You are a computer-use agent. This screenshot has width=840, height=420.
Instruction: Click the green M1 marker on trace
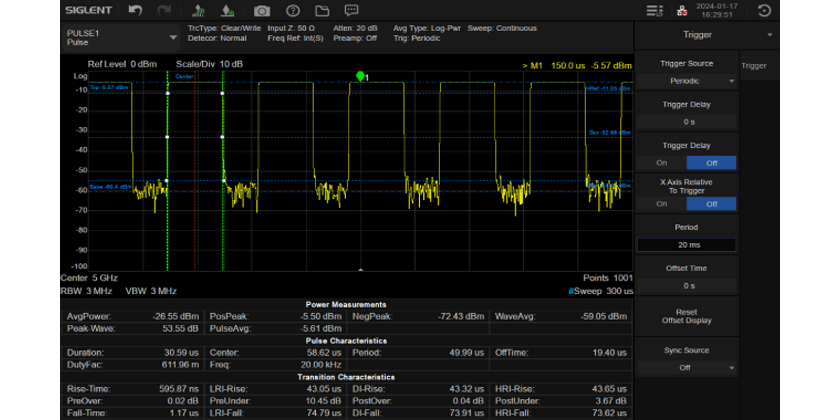[360, 76]
